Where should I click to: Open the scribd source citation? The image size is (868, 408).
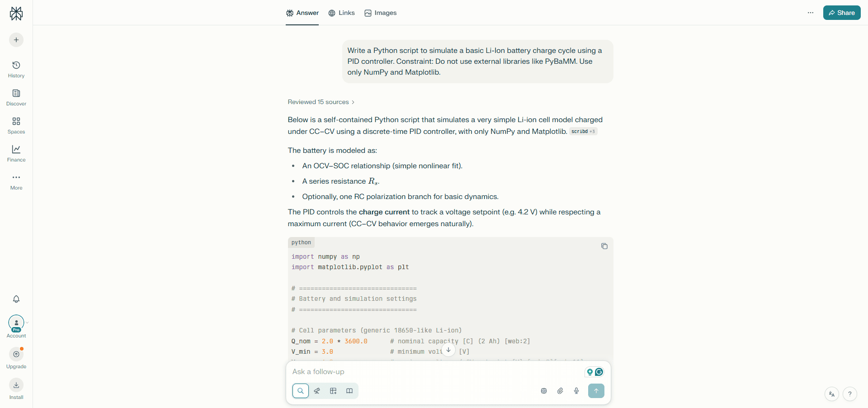[583, 132]
